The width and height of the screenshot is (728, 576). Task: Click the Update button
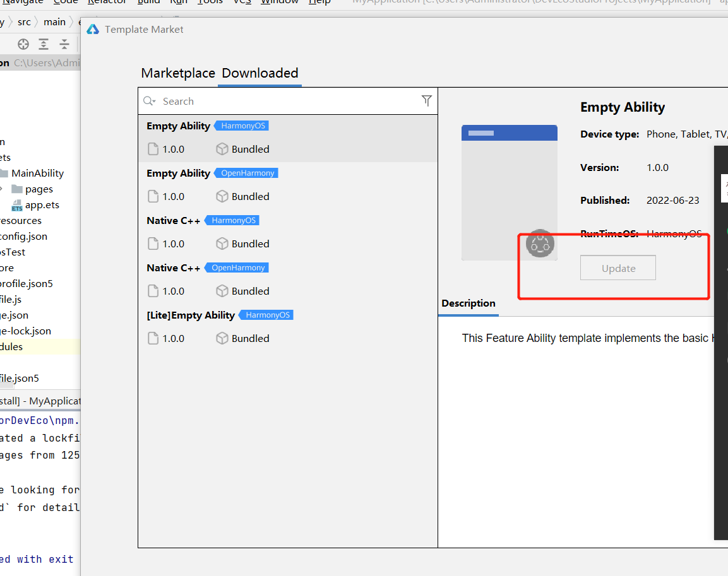pos(618,267)
